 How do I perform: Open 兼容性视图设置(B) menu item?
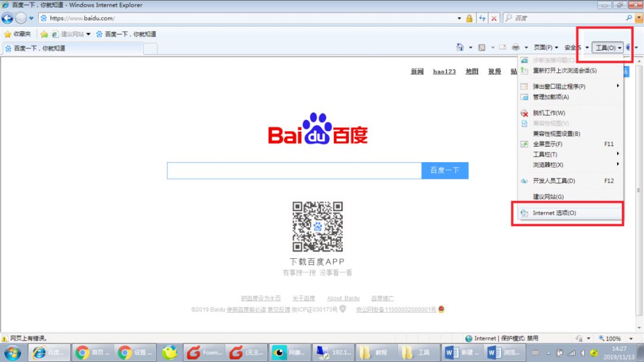coord(571,134)
